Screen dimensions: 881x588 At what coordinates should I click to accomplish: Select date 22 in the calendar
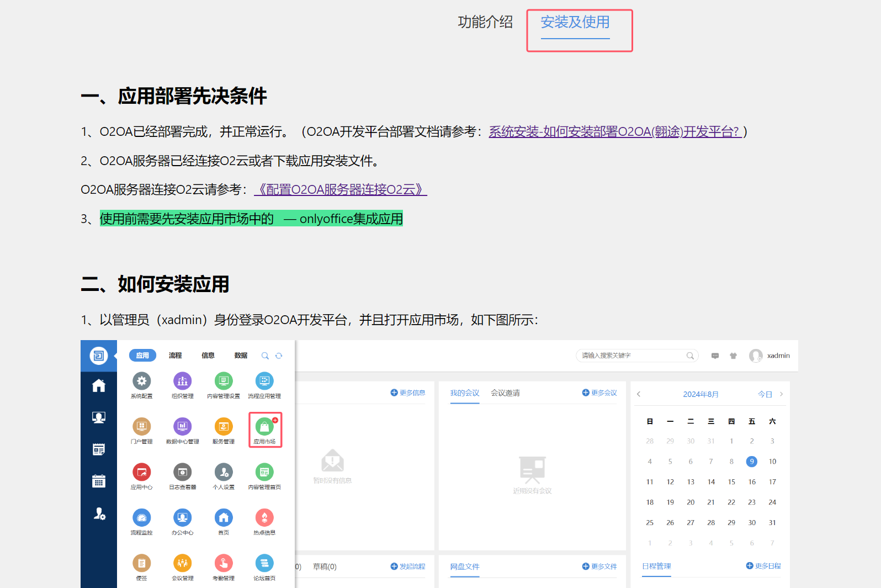(731, 502)
